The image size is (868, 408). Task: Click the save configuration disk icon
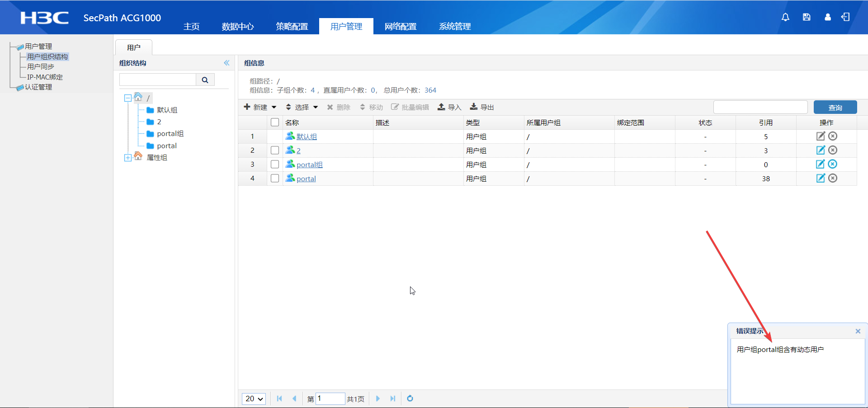click(x=807, y=17)
